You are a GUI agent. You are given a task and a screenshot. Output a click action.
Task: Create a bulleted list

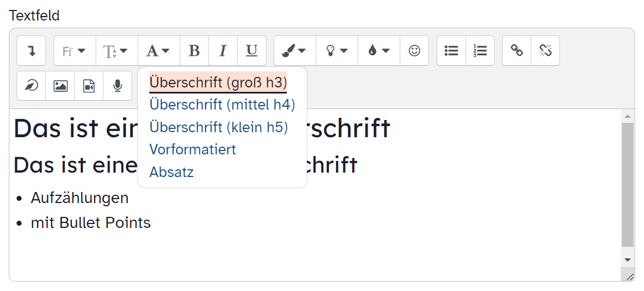click(x=452, y=51)
